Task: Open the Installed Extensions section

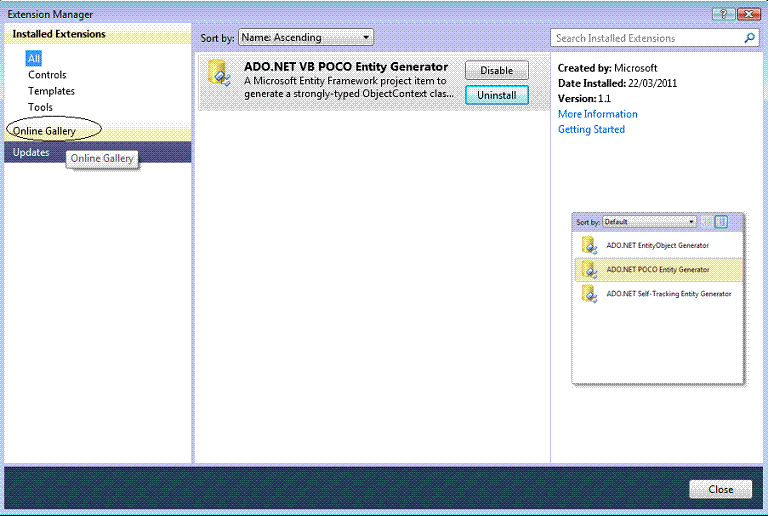Action: point(97,34)
